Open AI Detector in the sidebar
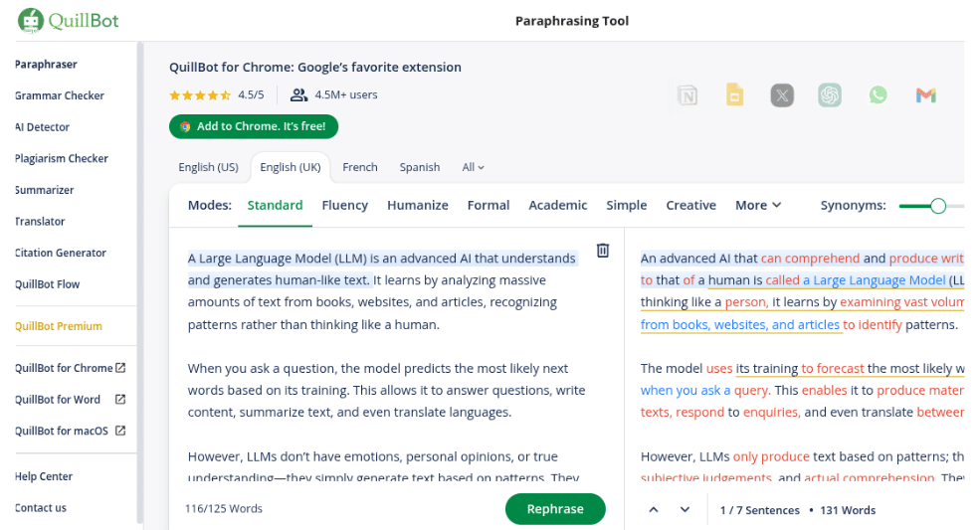The height and width of the screenshot is (530, 980). pos(42,127)
